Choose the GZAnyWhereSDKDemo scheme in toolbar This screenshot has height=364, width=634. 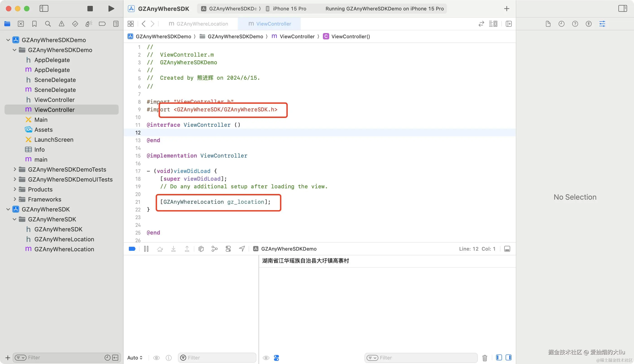pyautogui.click(x=229, y=9)
